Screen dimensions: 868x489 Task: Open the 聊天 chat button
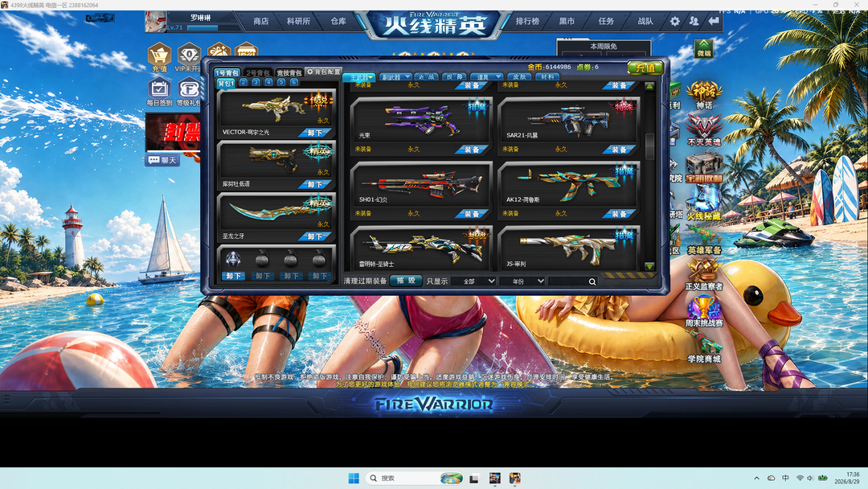(x=162, y=160)
